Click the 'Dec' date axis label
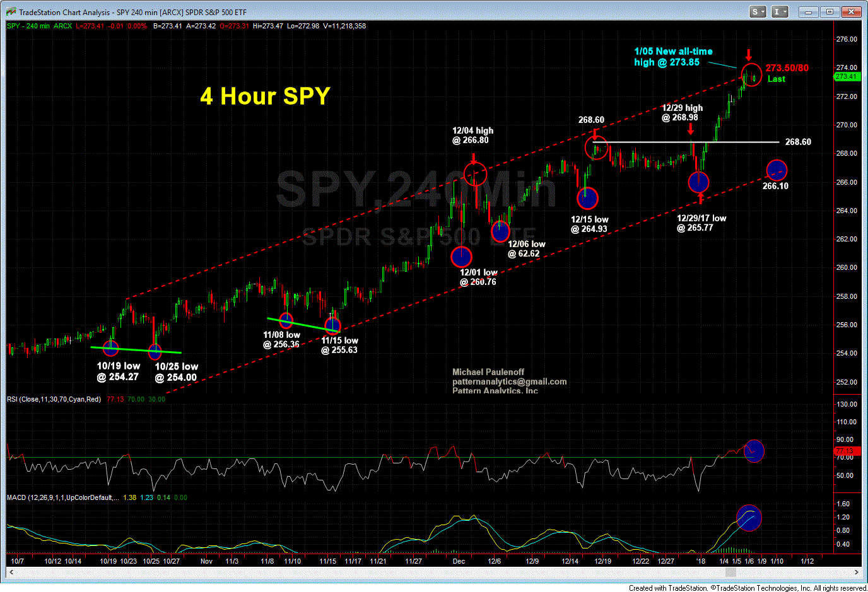Viewport: 868px width, 592px height. pyautogui.click(x=459, y=561)
